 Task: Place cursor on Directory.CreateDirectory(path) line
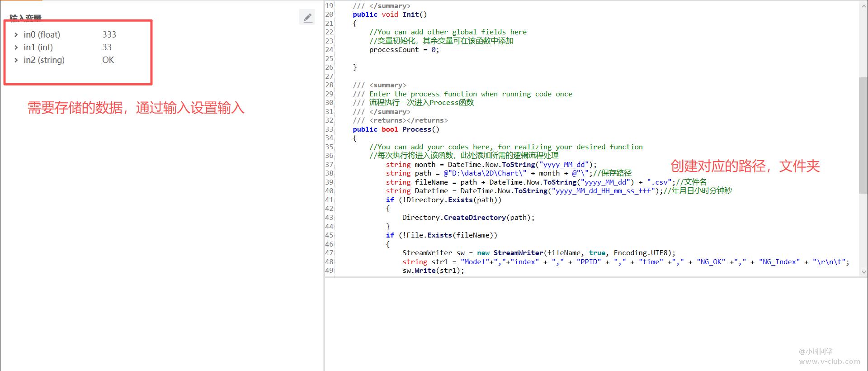point(468,218)
